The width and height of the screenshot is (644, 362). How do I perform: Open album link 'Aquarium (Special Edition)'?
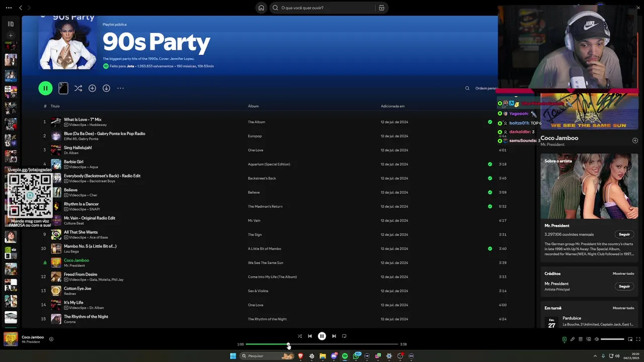click(x=269, y=164)
